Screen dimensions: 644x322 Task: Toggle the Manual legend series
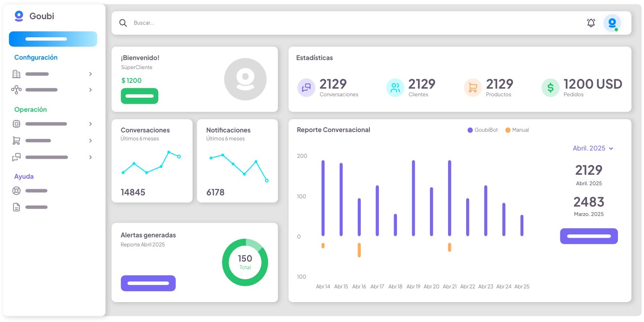(x=517, y=130)
